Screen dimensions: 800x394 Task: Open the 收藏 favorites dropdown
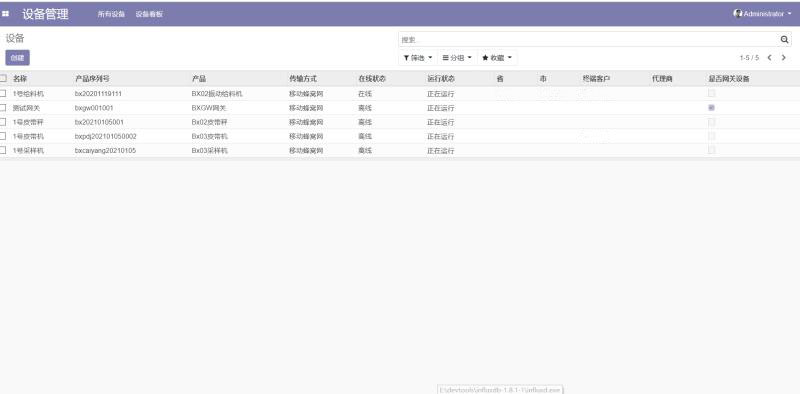point(497,58)
